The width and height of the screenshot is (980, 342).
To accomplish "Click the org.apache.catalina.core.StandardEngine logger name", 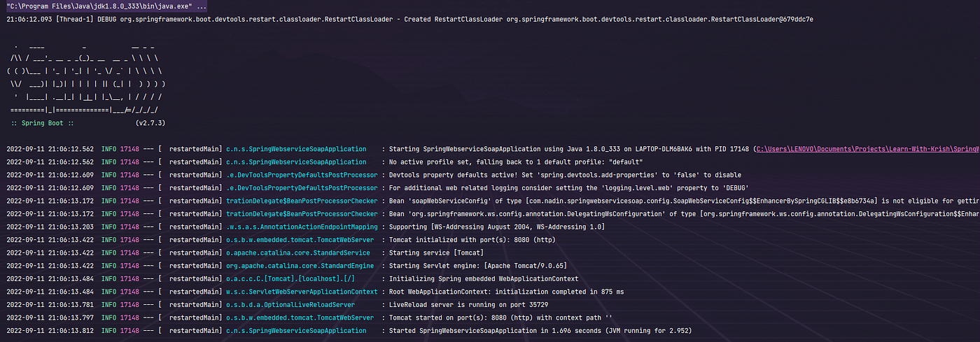I will [x=300, y=265].
